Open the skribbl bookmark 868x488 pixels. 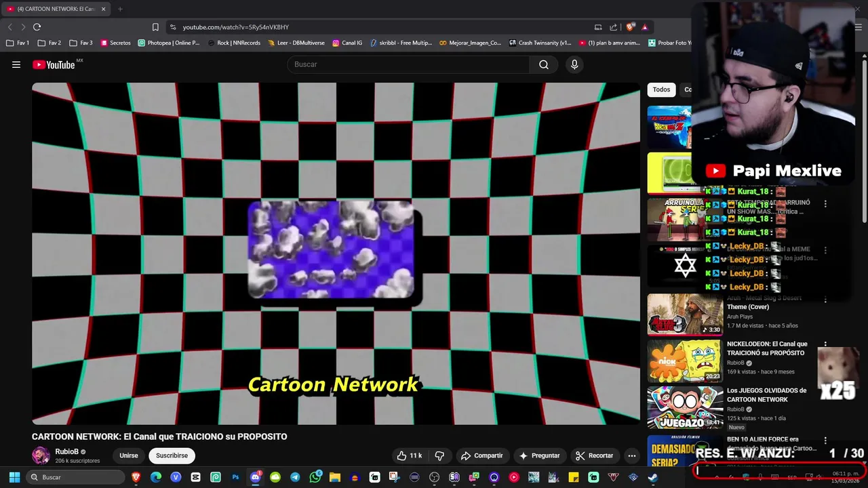(401, 43)
